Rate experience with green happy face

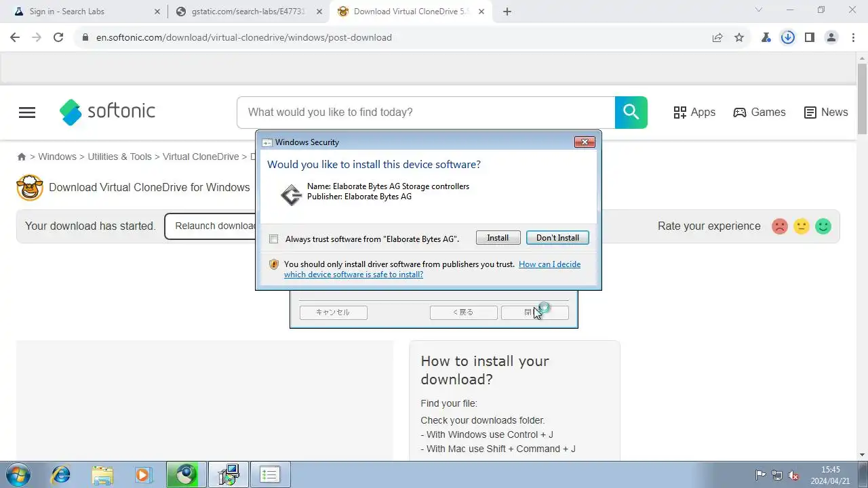pos(823,226)
